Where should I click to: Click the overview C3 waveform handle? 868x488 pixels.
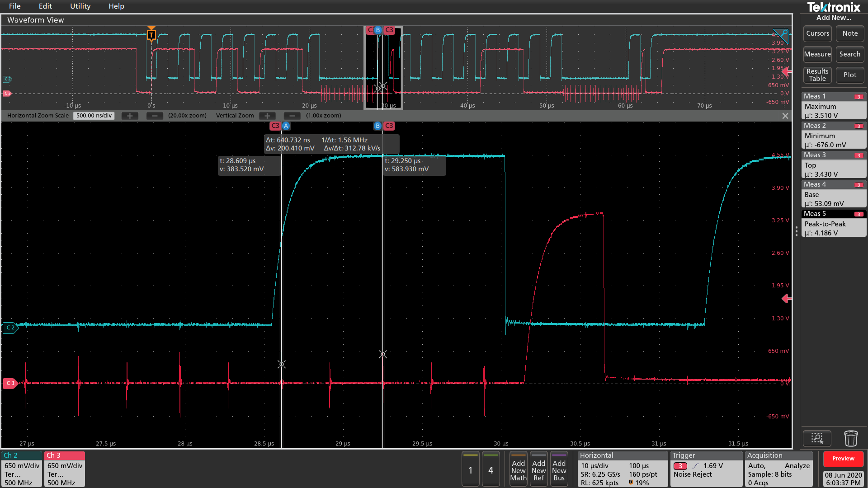click(x=7, y=94)
